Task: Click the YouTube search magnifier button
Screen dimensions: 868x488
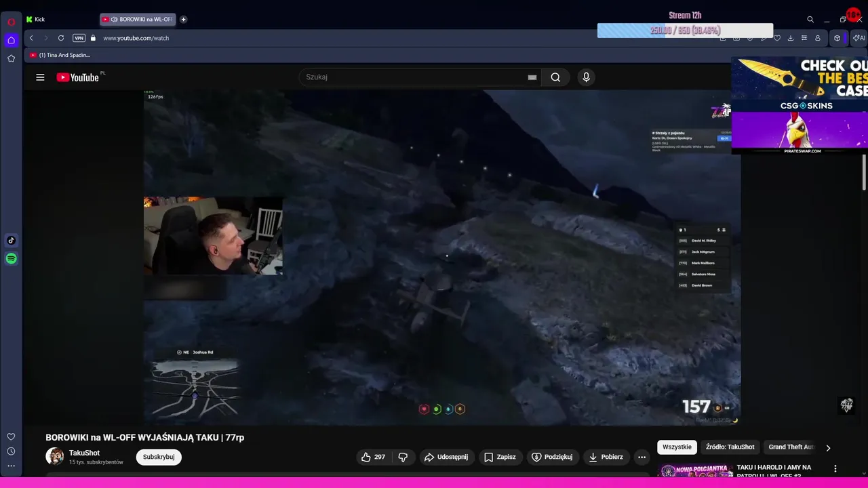Action: pyautogui.click(x=555, y=77)
